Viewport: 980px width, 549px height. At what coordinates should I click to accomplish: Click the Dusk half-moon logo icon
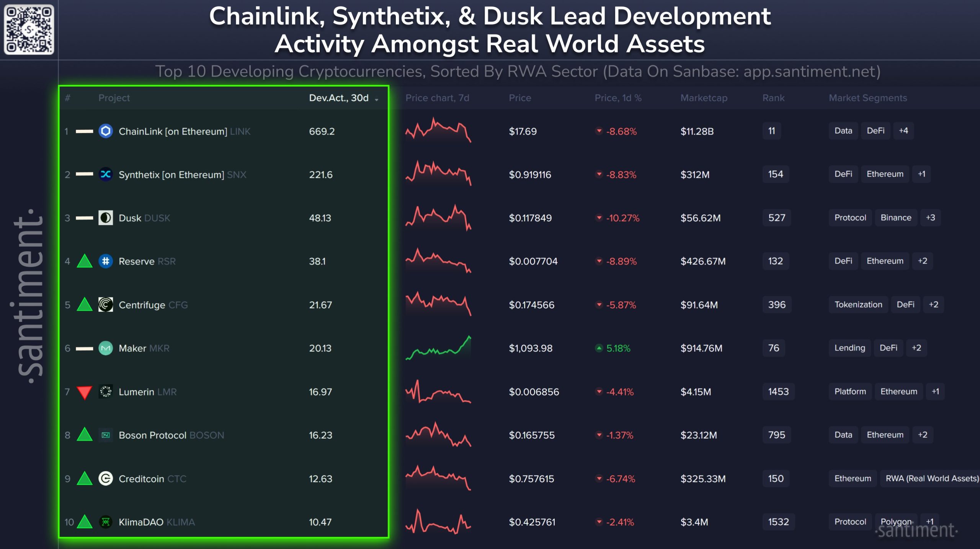coord(106,218)
